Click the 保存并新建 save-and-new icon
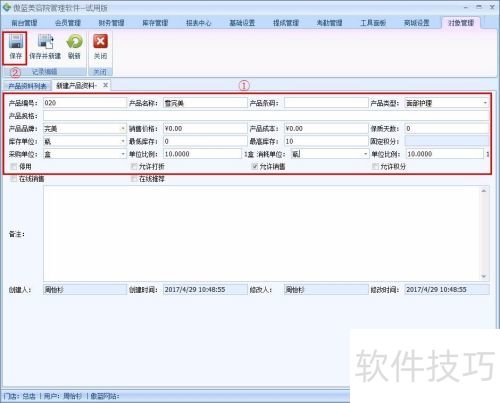 click(x=45, y=42)
